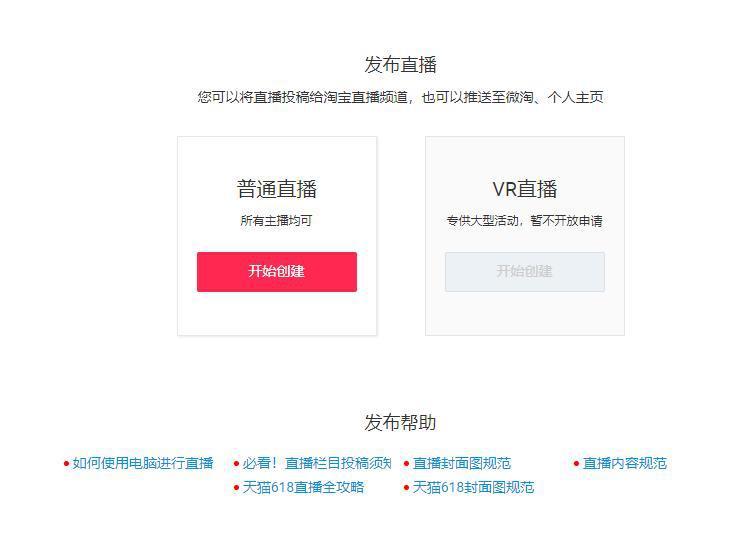The image size is (756, 544).
Task: Click the 专供大型活动，暂不开放申请 description text
Action: 524,221
